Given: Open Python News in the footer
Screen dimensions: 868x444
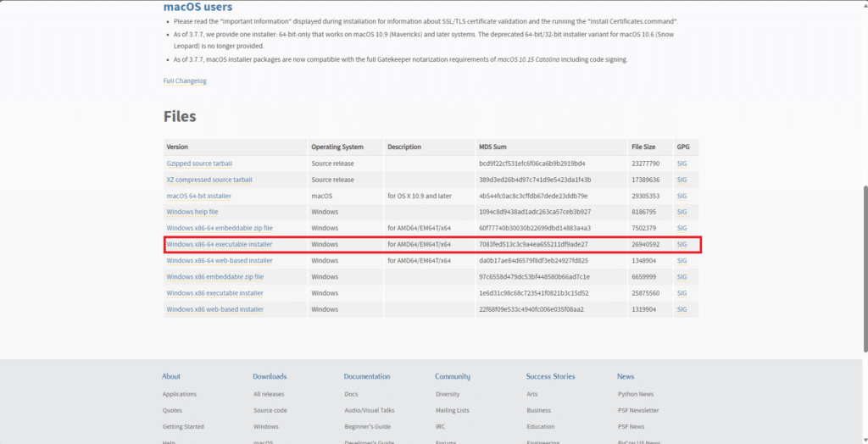Looking at the screenshot, I should [x=636, y=394].
